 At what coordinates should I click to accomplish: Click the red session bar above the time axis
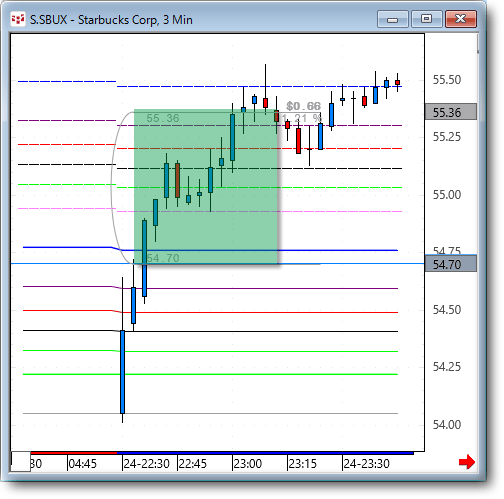tap(74, 453)
